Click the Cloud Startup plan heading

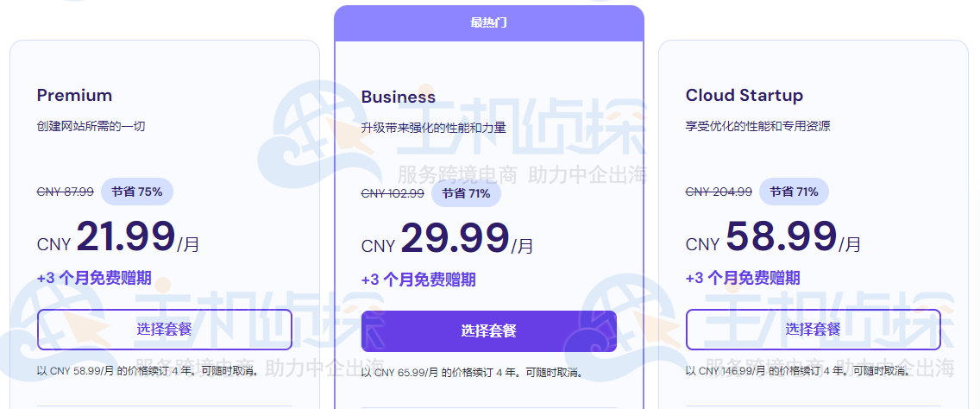click(x=744, y=95)
